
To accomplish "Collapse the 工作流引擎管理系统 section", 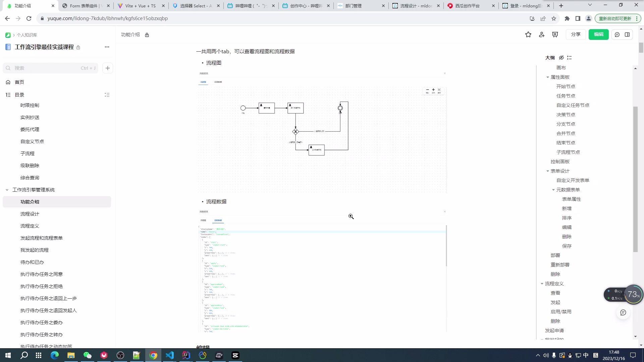I will point(7,190).
